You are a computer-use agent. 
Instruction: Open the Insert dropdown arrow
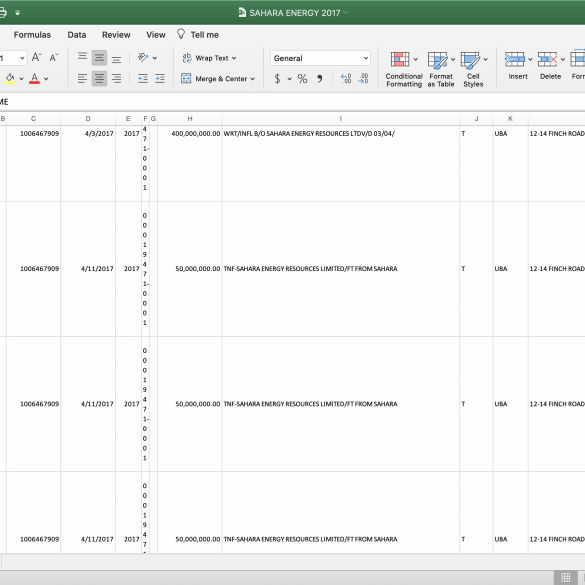tap(530, 59)
